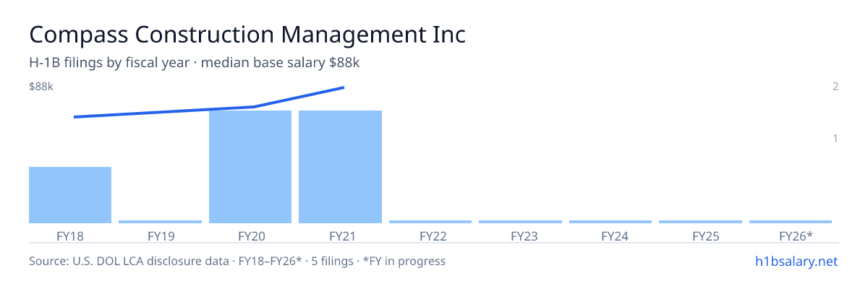Image resolution: width=868 pixels, height=289 pixels.
Task: Select the FY20 filings bar
Action: click(x=250, y=167)
